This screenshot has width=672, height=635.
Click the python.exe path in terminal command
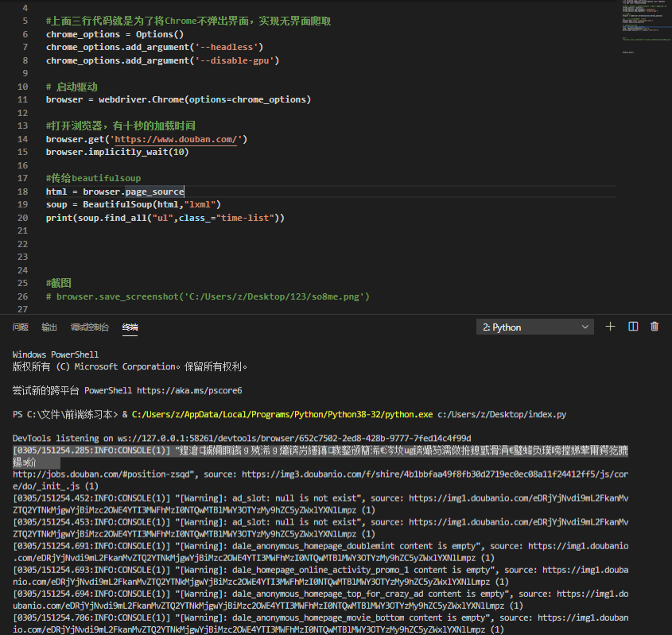click(282, 415)
